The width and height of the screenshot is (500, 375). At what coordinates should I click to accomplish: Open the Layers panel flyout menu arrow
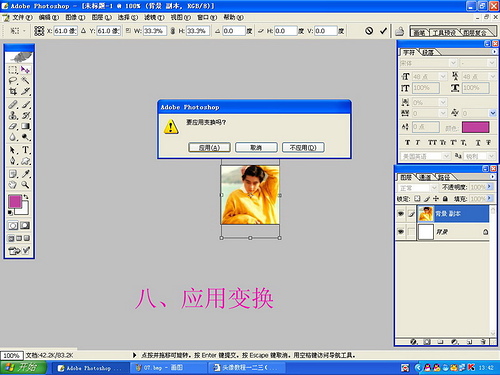click(x=493, y=177)
